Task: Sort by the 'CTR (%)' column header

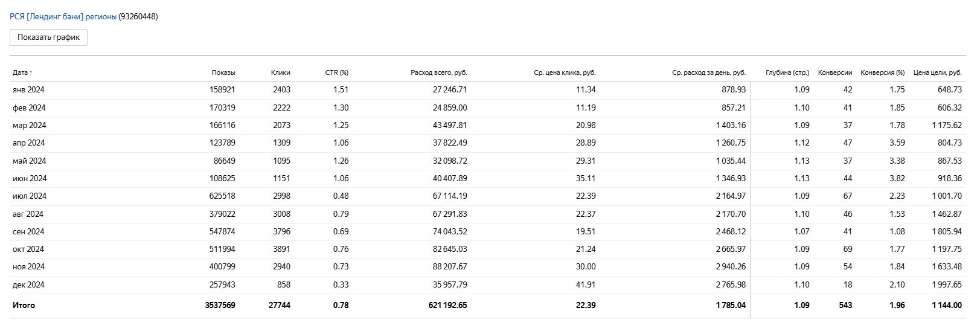Action: click(x=337, y=72)
